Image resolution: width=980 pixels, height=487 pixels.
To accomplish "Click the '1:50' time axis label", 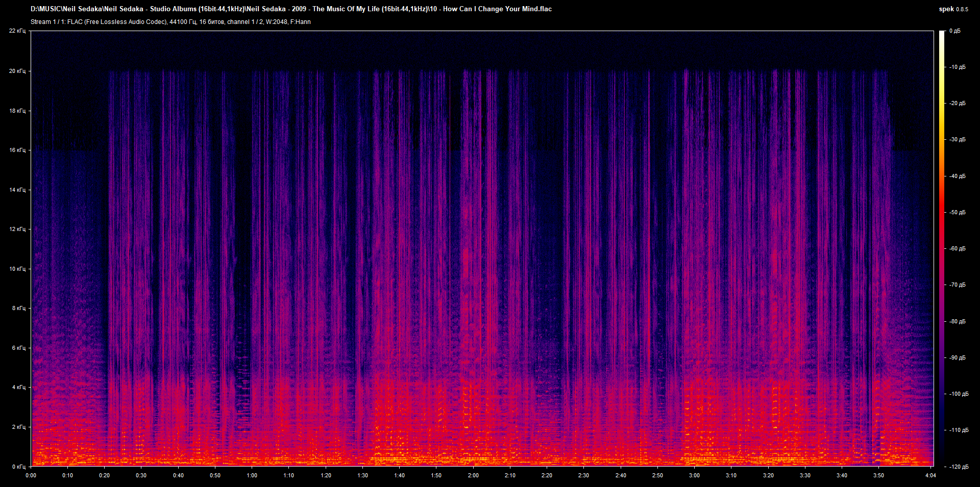I will coord(436,476).
